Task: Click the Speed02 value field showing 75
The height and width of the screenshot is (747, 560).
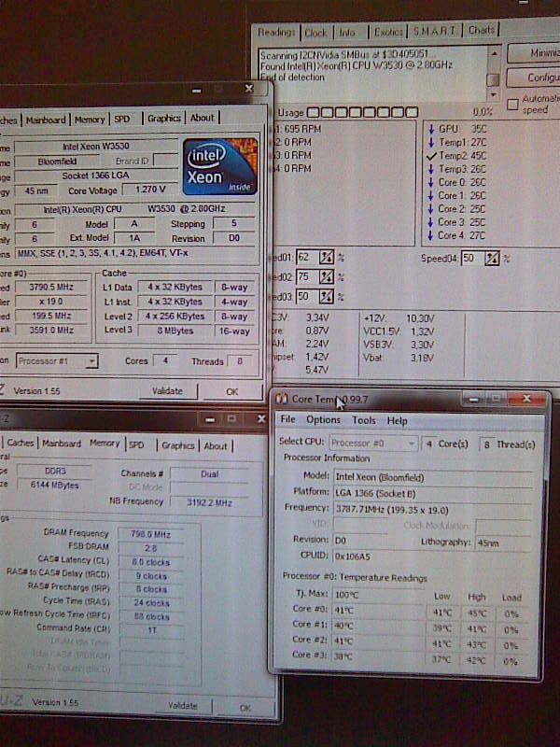Action: tap(308, 276)
